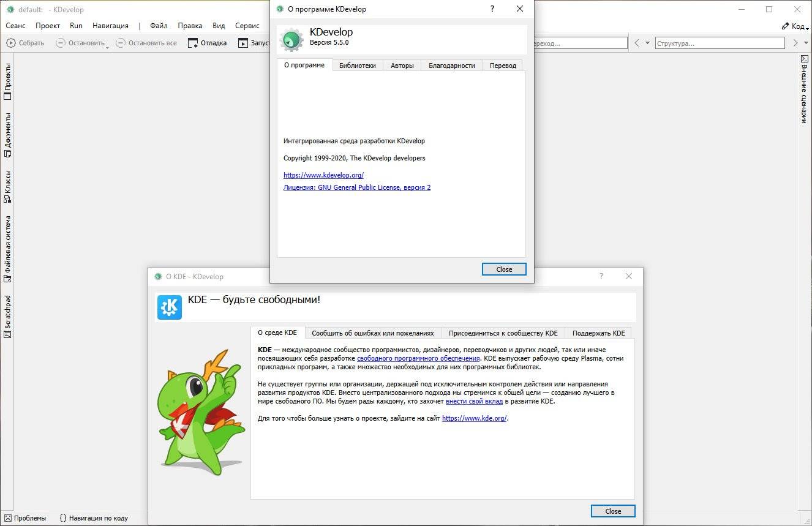
Task: Maximize the main KDevelop window
Action: click(x=769, y=9)
